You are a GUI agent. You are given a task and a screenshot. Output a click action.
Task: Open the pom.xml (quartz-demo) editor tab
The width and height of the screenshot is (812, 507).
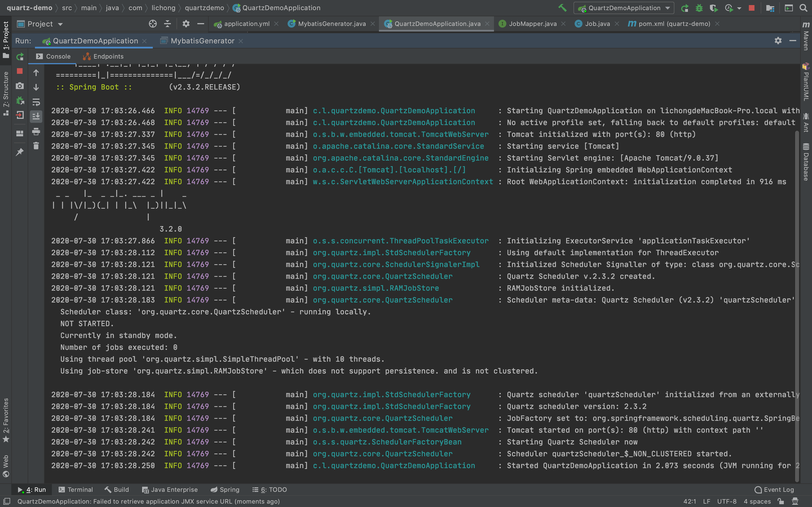(x=674, y=24)
